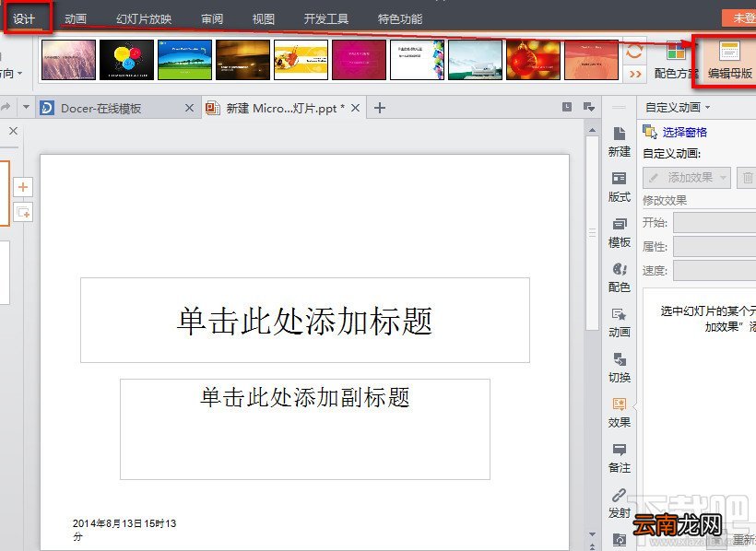756x551 pixels.
Task: Open the 模板 template sidebar icon
Action: coord(620,232)
